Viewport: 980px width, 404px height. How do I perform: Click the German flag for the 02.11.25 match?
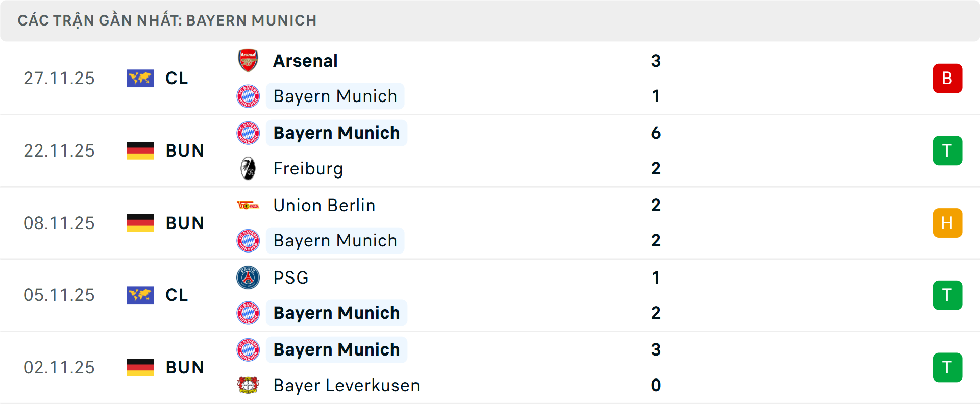(x=140, y=367)
